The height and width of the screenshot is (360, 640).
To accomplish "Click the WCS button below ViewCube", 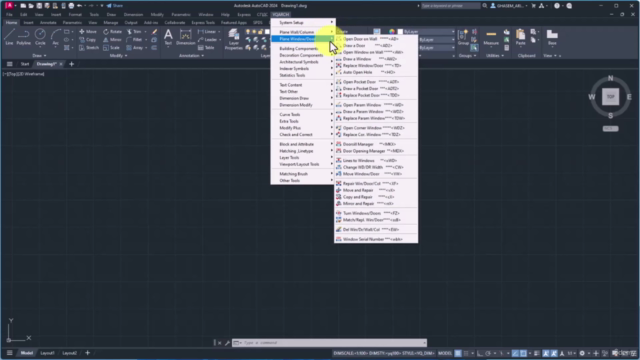I will coord(610,129).
